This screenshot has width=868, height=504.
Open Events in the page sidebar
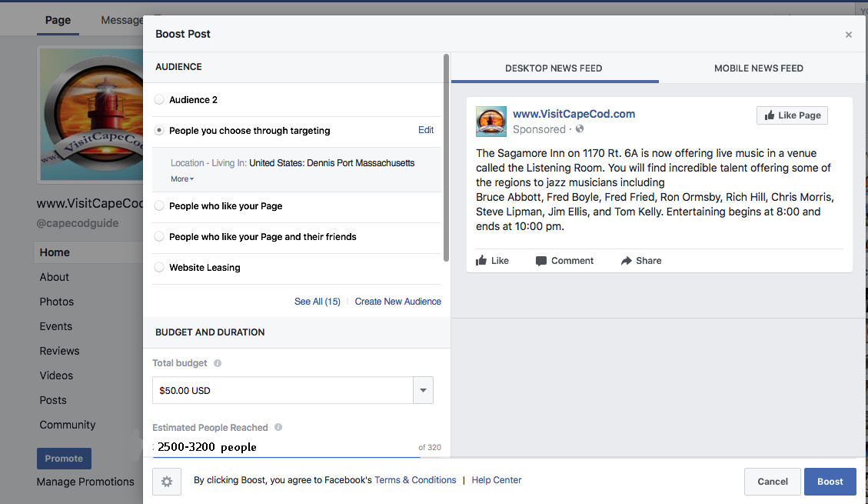[56, 326]
